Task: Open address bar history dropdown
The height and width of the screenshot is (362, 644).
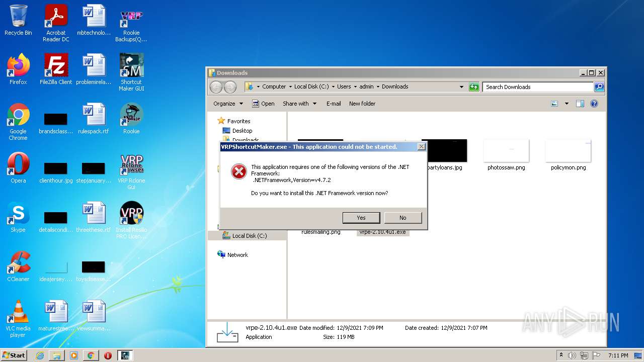Action: tap(461, 87)
